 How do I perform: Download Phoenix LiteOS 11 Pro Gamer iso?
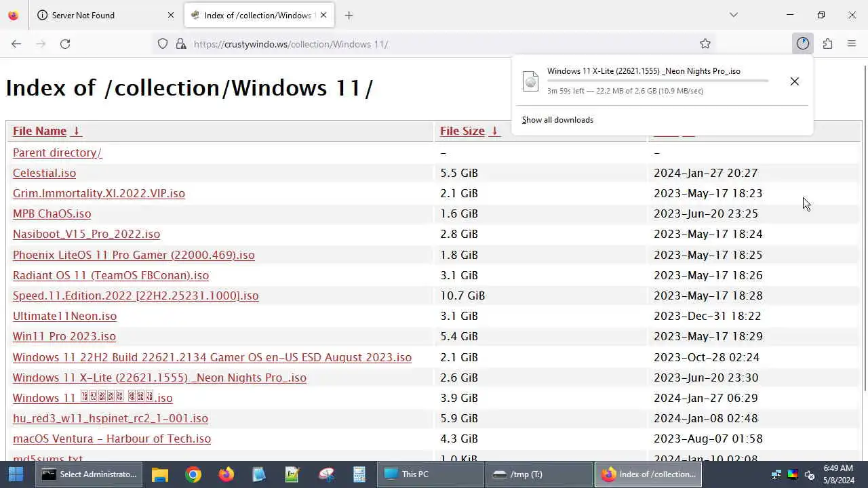(x=134, y=255)
